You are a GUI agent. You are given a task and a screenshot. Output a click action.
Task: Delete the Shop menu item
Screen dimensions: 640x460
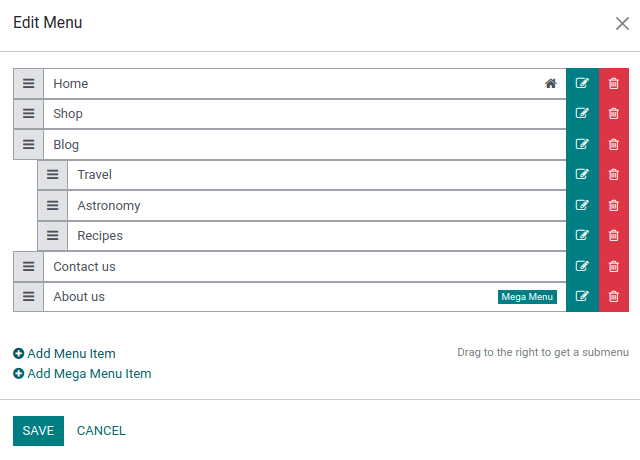(614, 114)
